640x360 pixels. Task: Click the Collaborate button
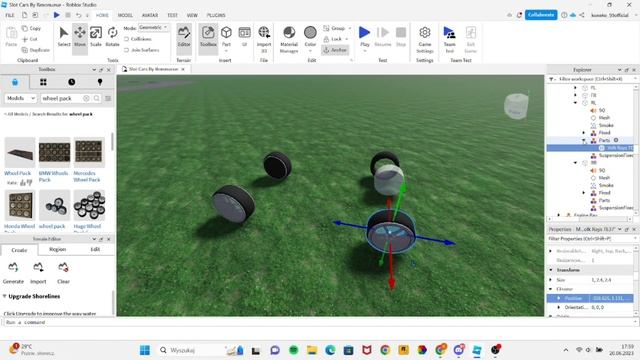(x=541, y=15)
